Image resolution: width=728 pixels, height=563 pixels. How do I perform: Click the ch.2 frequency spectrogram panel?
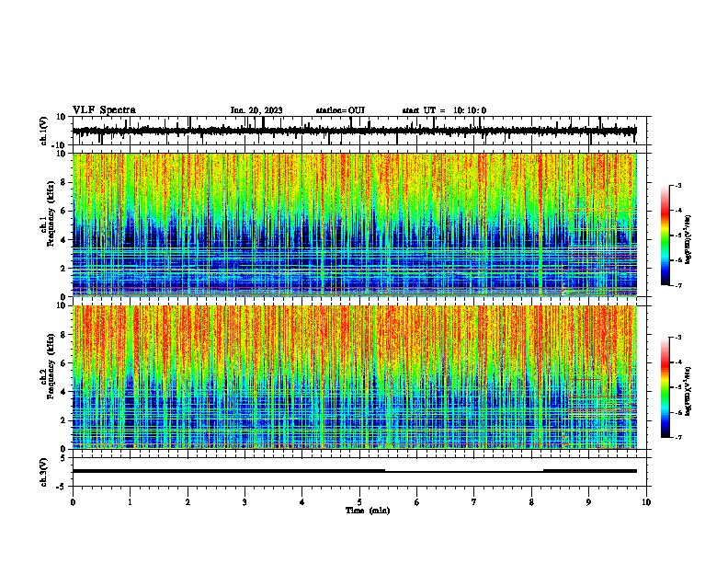pos(354,377)
